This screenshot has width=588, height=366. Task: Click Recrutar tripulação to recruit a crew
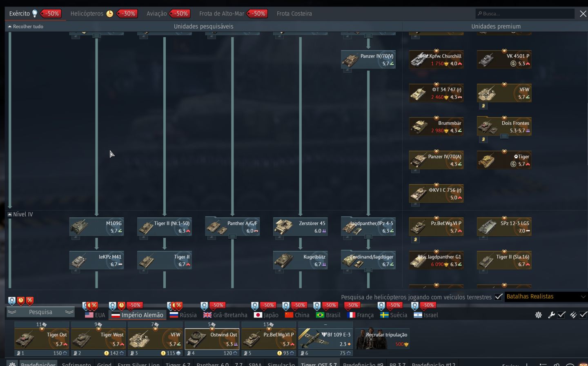[382, 339]
